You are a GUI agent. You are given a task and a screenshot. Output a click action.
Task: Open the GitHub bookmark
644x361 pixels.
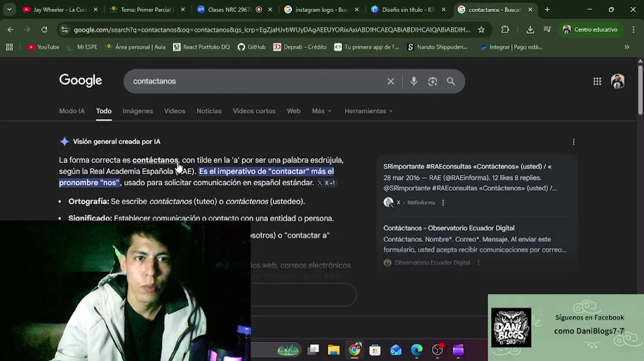251,47
